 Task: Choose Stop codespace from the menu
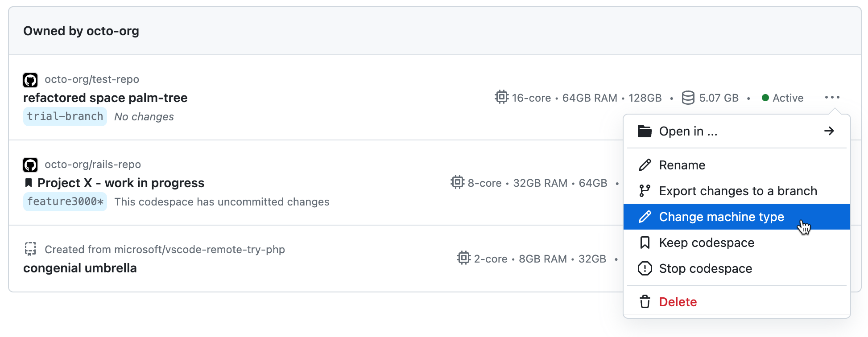click(x=705, y=268)
